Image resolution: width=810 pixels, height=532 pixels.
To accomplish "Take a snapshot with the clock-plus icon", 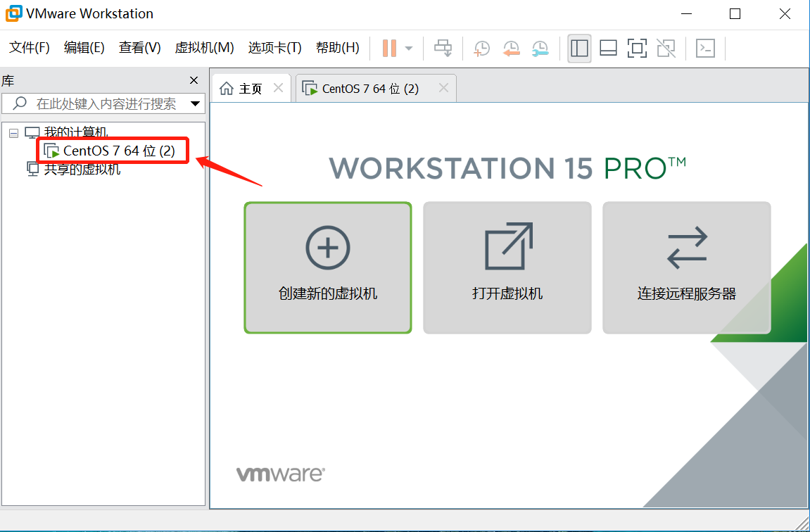I will [x=482, y=49].
